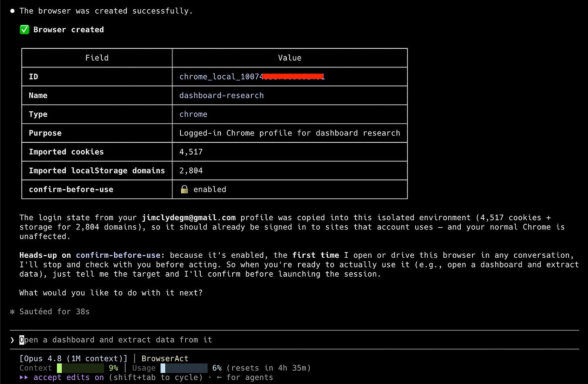Click the '9%' context percentage
The height and width of the screenshot is (384, 588).
click(113, 368)
